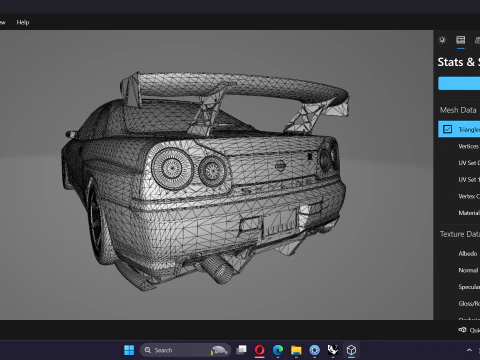Screen dimensions: 480x360
Task: Open Task View from the taskbar
Action: 241,350
